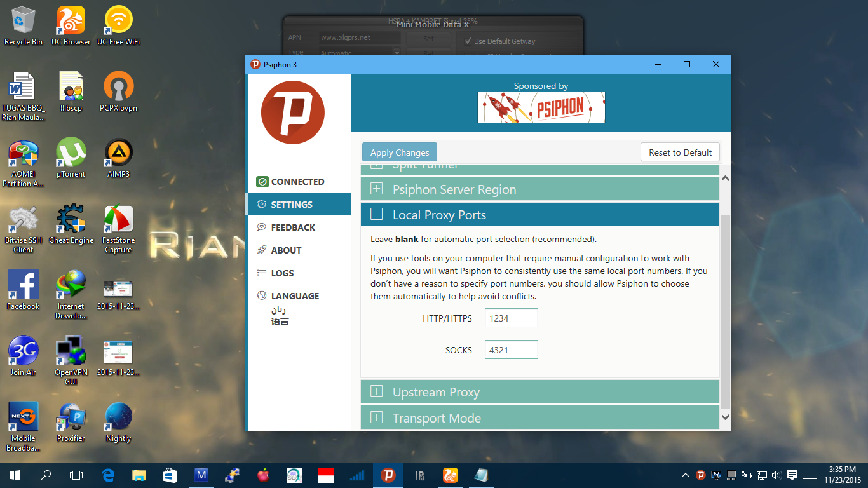Click the Psiphon logo in the sidebar
The width and height of the screenshot is (868, 488).
pos(293,112)
